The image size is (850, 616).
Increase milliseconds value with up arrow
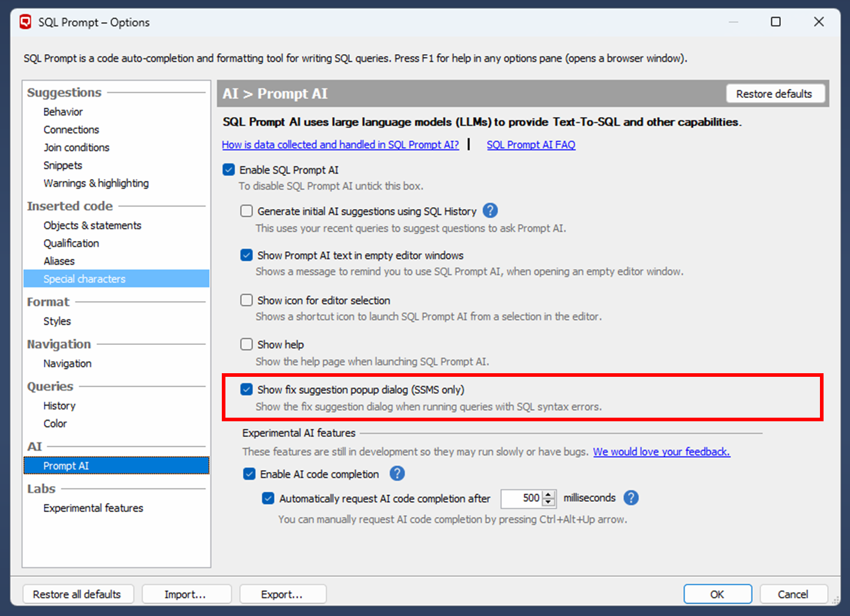548,495
